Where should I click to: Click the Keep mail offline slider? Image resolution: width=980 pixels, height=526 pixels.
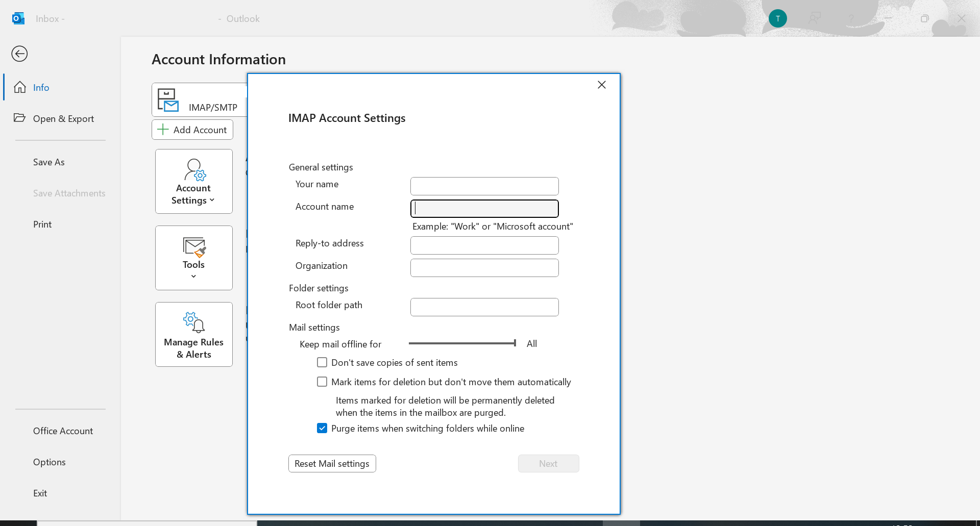[x=462, y=343]
